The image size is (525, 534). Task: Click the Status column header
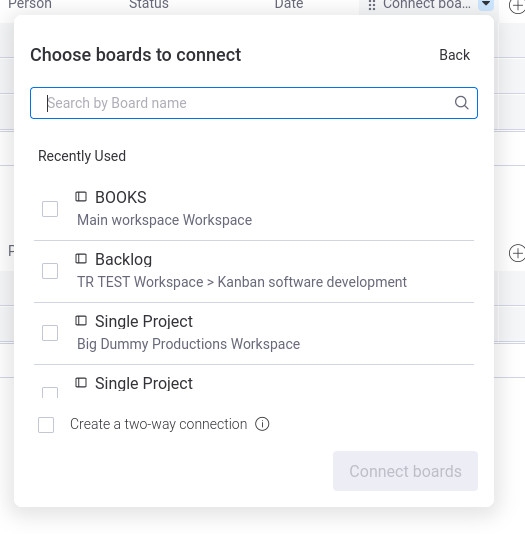[149, 4]
